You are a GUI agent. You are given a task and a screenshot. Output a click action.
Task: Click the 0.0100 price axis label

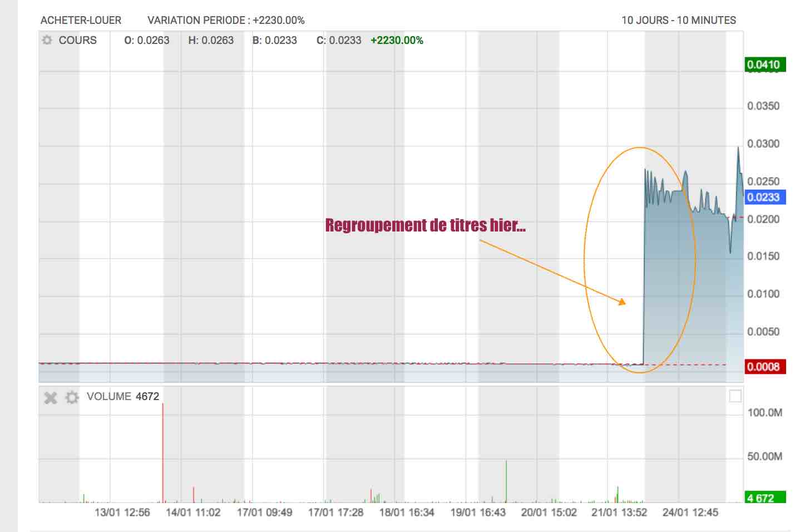763,294
